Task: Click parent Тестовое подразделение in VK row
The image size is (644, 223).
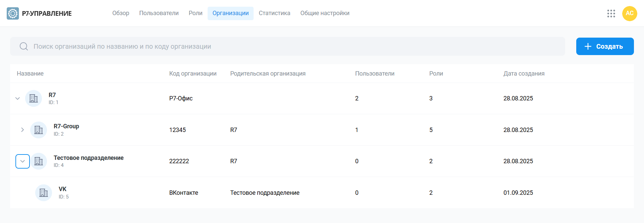Action: point(265,193)
